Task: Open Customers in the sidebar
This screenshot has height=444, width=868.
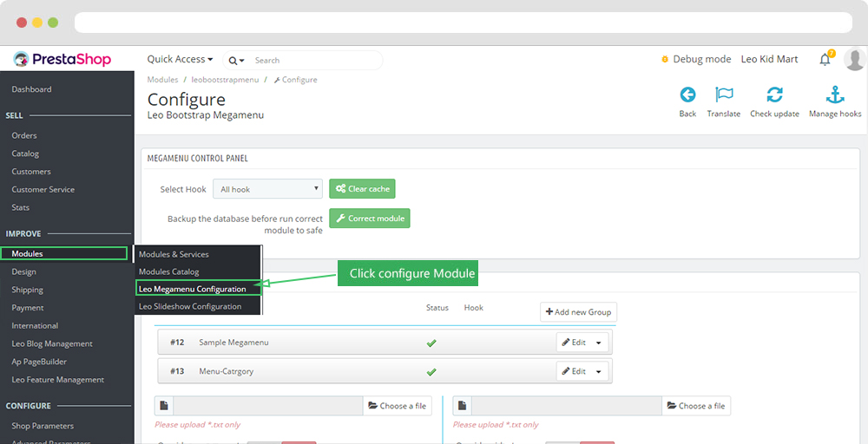Action: pyautogui.click(x=31, y=172)
